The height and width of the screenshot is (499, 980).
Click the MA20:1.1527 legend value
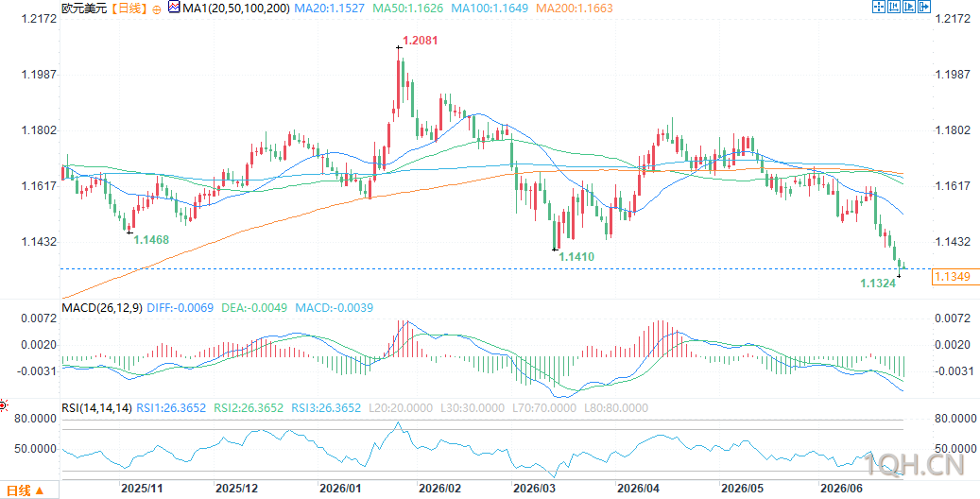(x=330, y=9)
